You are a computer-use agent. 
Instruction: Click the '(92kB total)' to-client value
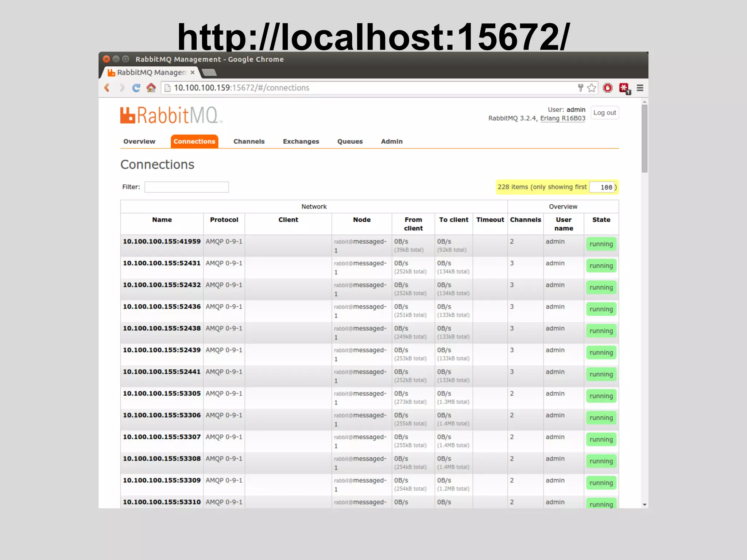tap(452, 250)
